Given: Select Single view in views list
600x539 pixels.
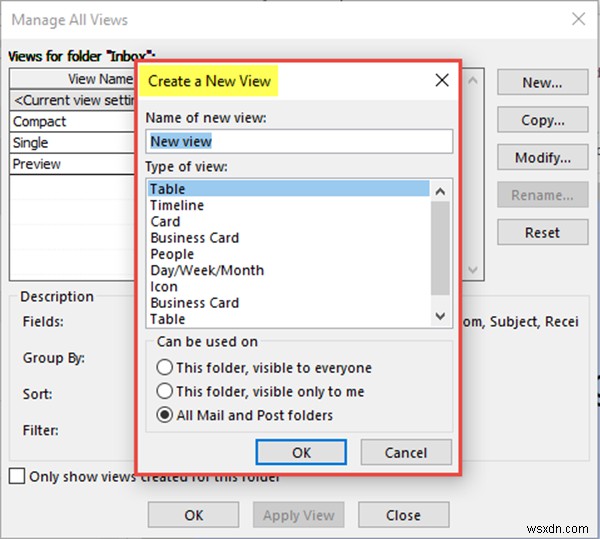Looking at the screenshot, I should (x=73, y=143).
